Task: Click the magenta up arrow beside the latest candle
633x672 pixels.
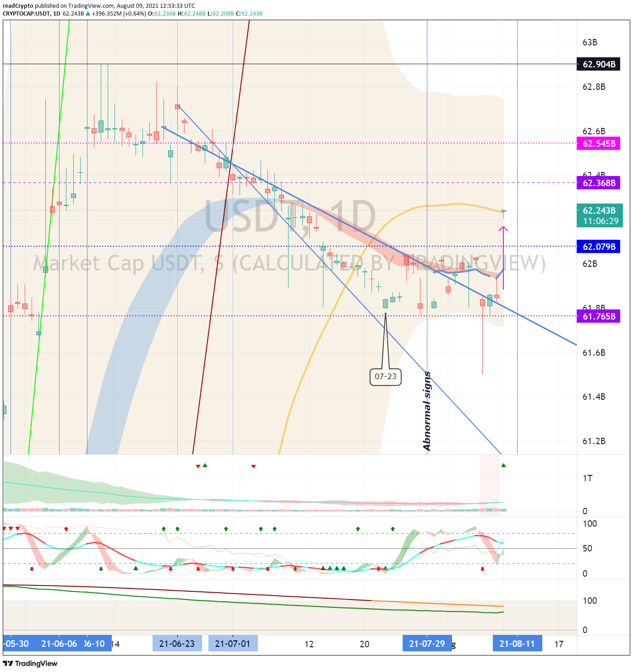Action: pos(503,258)
